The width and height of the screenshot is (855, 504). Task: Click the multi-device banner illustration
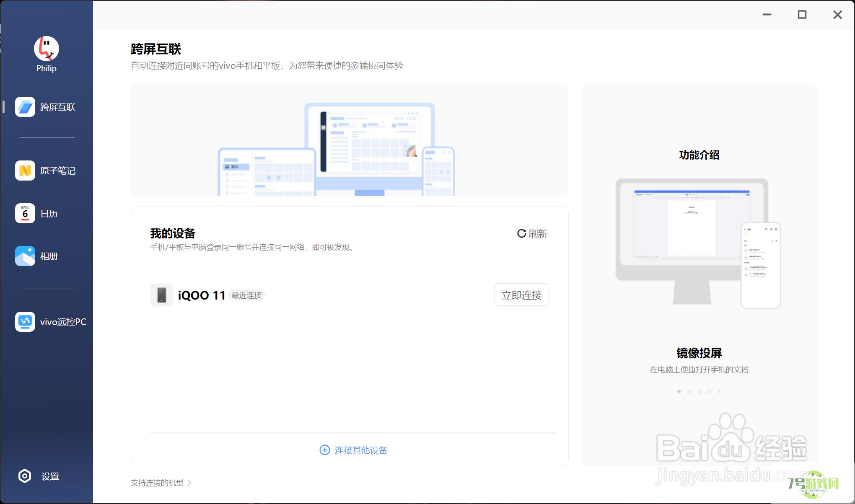click(350, 140)
